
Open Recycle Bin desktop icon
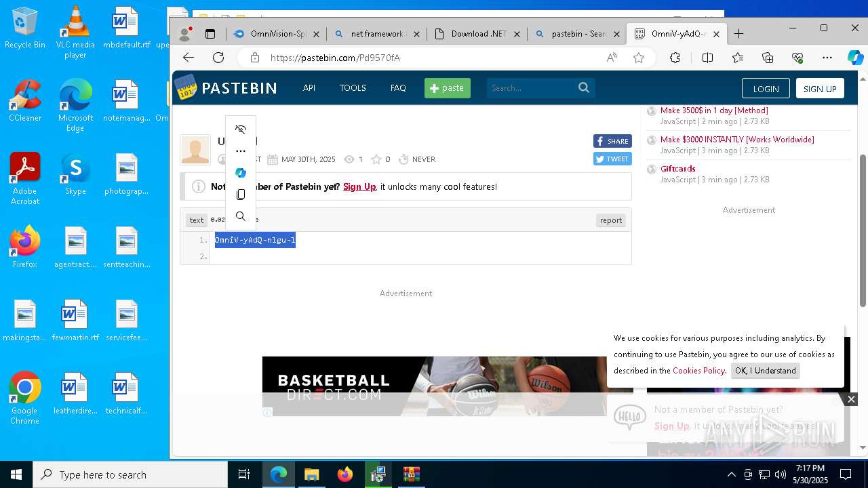24,27
